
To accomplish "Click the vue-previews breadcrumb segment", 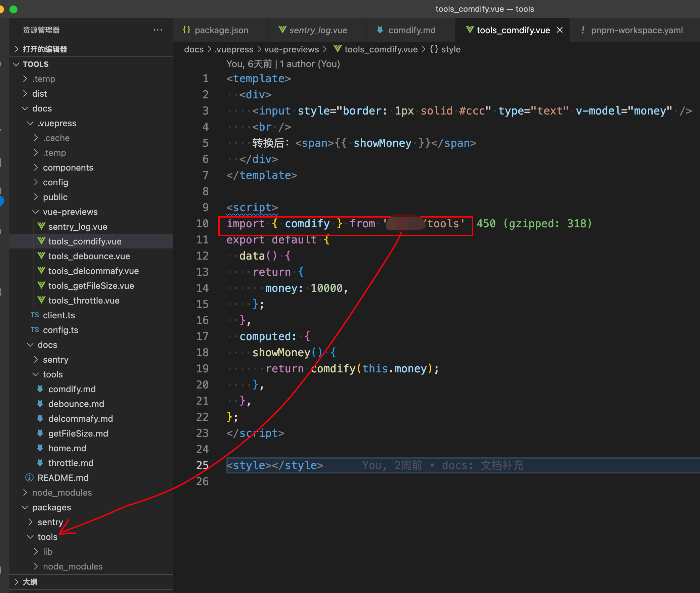I will pos(291,49).
